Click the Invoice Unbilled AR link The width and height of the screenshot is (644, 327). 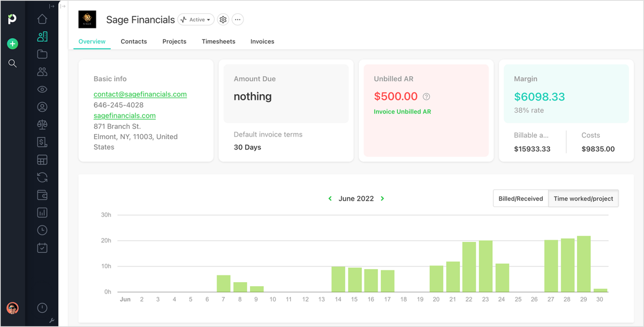(x=402, y=112)
